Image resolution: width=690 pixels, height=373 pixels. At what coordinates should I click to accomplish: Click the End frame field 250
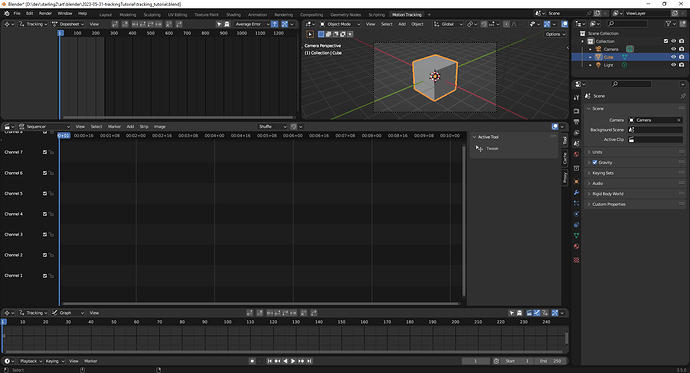tap(551, 361)
